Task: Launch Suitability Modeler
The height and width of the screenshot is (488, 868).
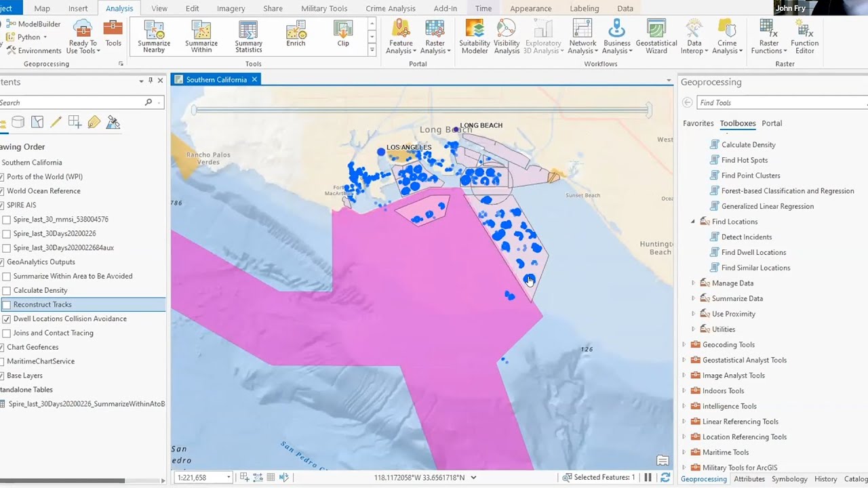Action: [475, 37]
